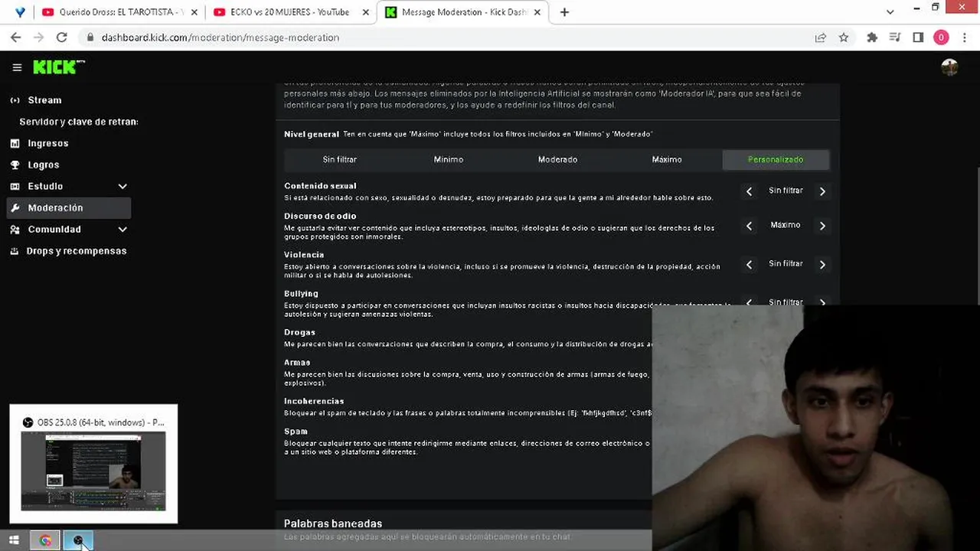Open Servidor y clave de retransmisión item
The width and height of the screenshot is (980, 551).
pos(79,122)
